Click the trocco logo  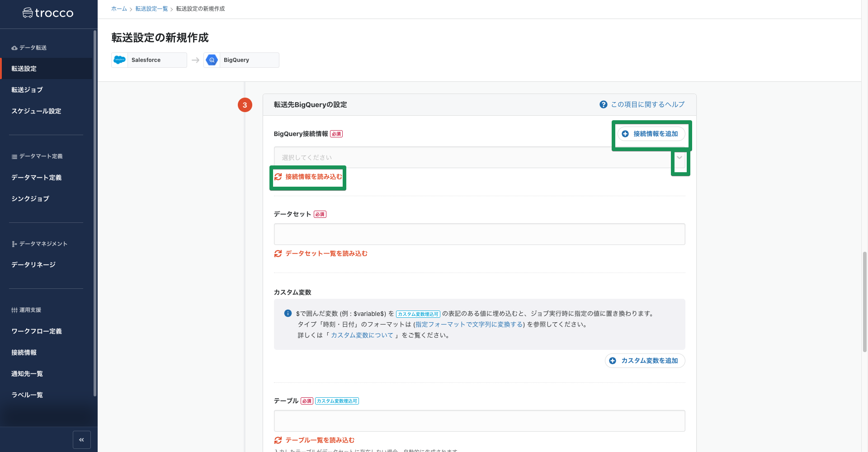point(48,13)
